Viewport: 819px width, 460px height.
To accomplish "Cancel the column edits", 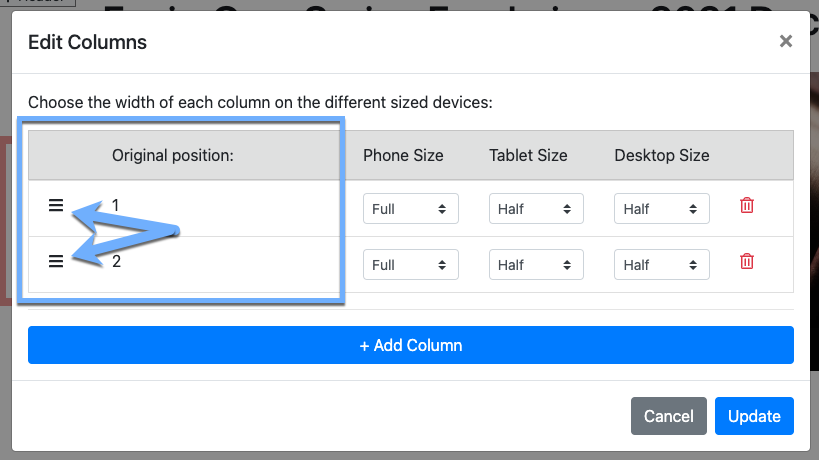I will [668, 416].
